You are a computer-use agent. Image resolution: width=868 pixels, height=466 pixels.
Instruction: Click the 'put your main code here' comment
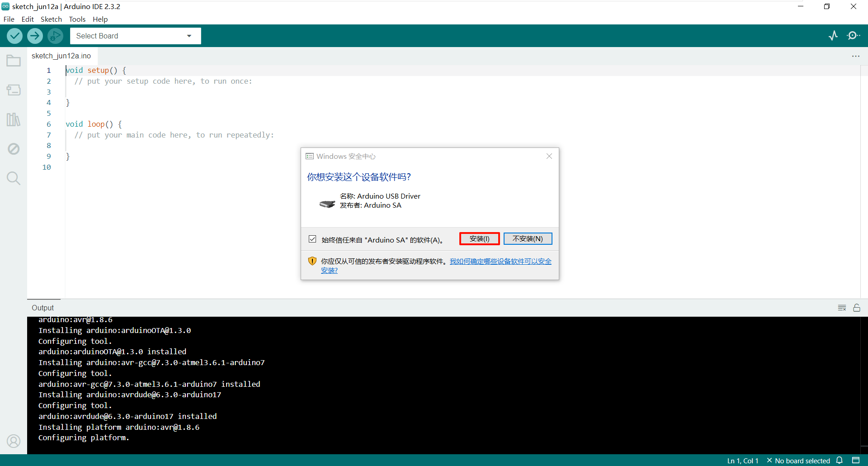(x=174, y=135)
